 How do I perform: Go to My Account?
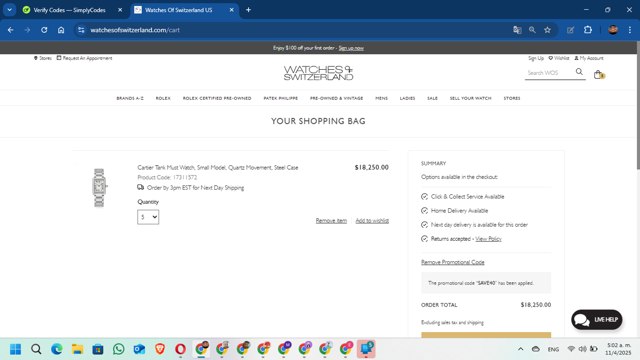pyautogui.click(x=589, y=58)
